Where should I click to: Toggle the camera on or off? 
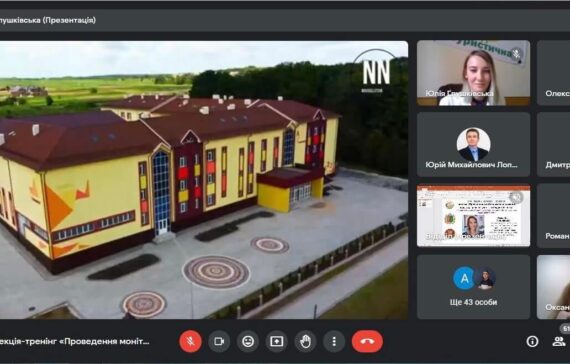click(x=219, y=341)
